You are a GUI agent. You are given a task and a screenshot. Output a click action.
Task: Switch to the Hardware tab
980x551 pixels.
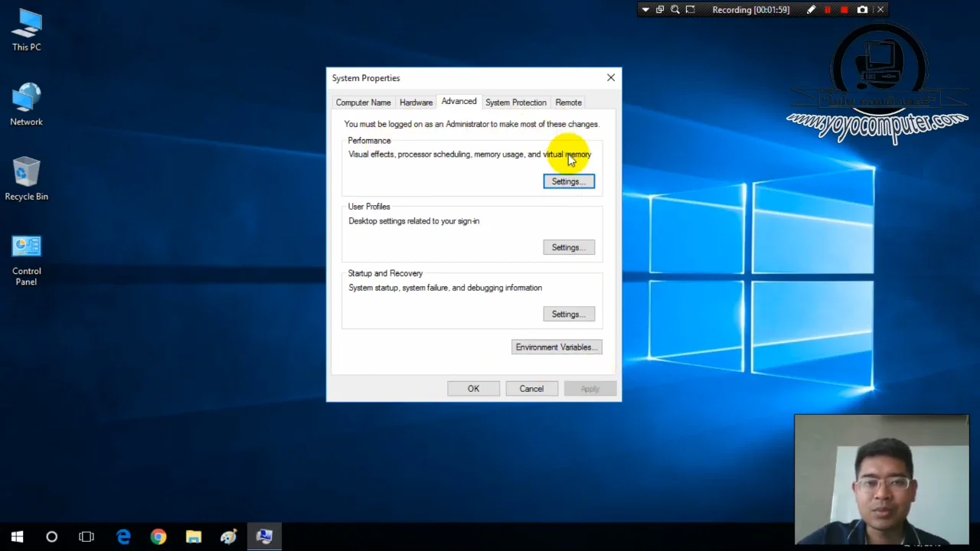pos(416,102)
